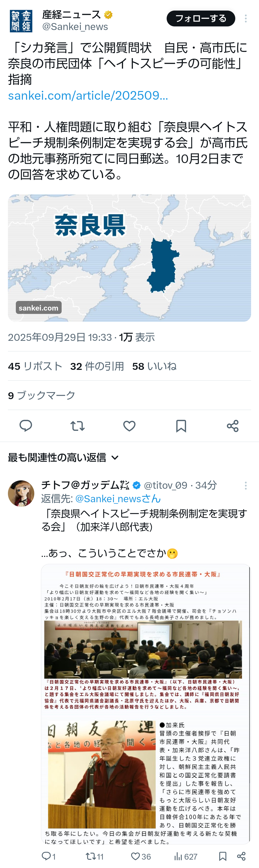Open more options on titov_09 reply

point(246,486)
